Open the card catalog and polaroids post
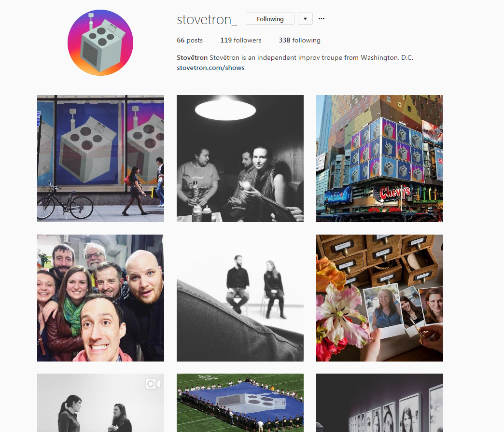This screenshot has height=432, width=504. click(379, 298)
